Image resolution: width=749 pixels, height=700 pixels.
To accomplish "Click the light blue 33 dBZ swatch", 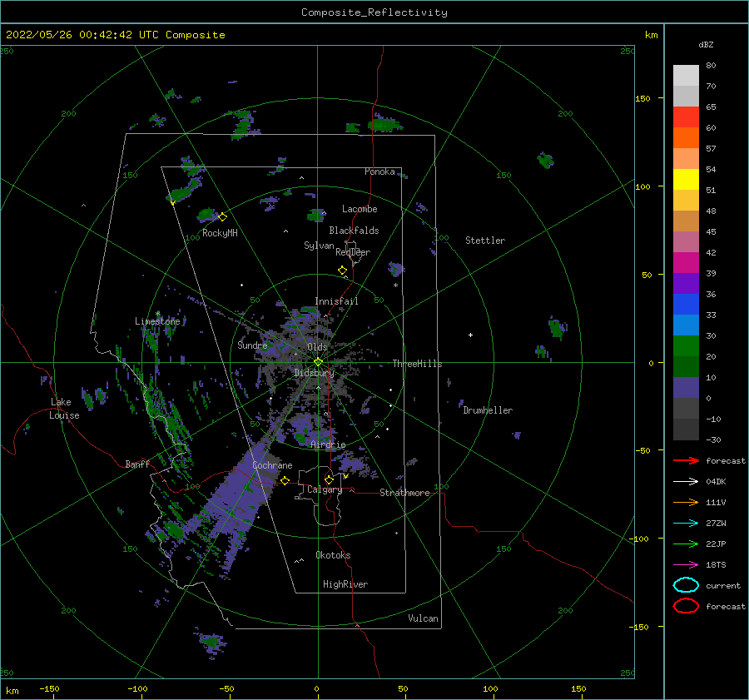I will 686,325.
